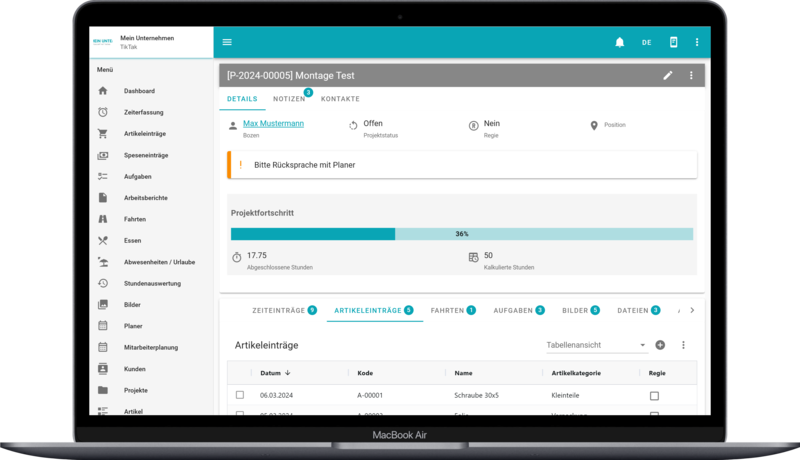800x460 pixels.
Task: Click the pencil edit icon for project
Action: (668, 75)
